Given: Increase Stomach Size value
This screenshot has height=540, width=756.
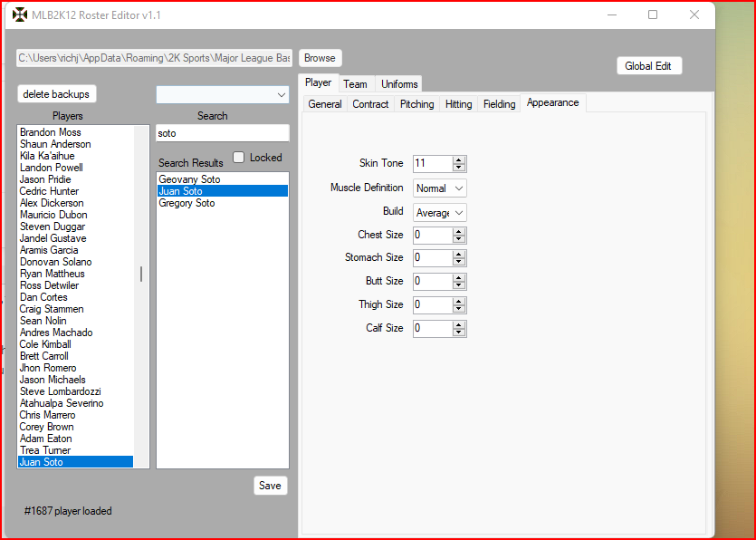Looking at the screenshot, I should [x=459, y=255].
